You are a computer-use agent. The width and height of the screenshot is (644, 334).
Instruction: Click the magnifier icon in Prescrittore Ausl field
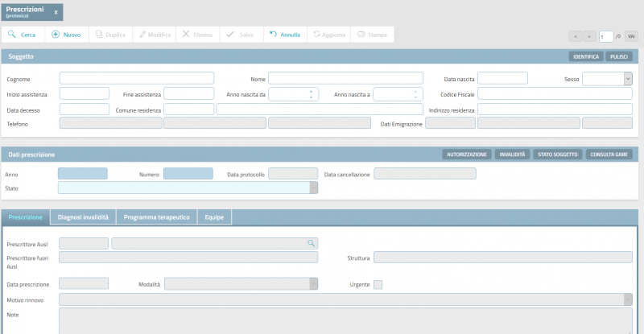(x=310, y=242)
